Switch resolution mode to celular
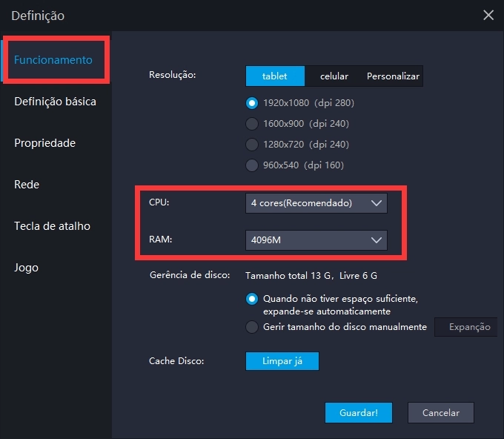 coord(334,76)
